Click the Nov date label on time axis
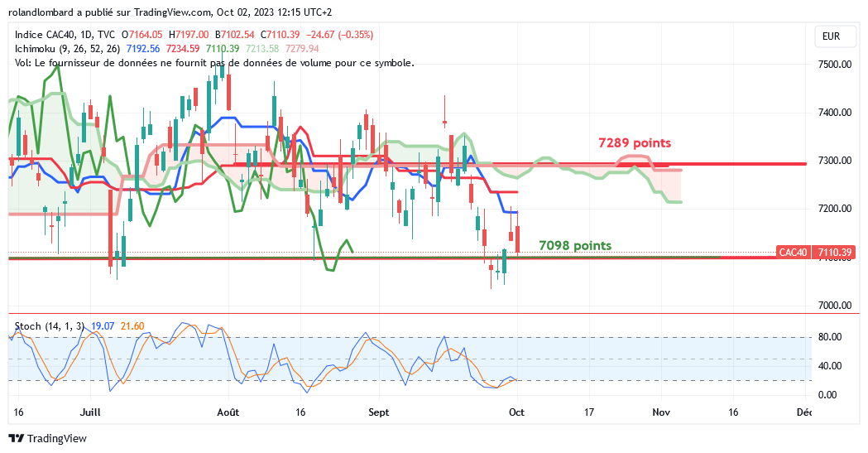The width and height of the screenshot is (868, 453). (661, 412)
